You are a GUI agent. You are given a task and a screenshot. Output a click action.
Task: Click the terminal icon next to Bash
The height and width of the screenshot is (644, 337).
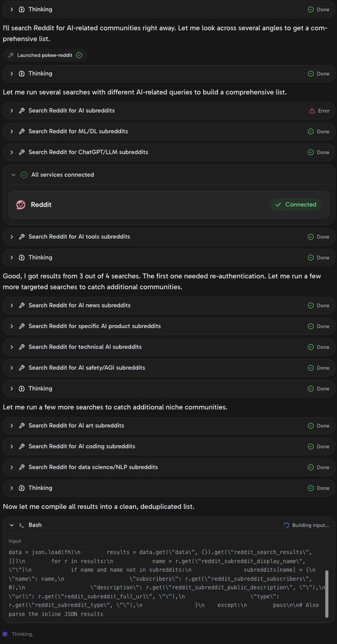pyautogui.click(x=22, y=525)
